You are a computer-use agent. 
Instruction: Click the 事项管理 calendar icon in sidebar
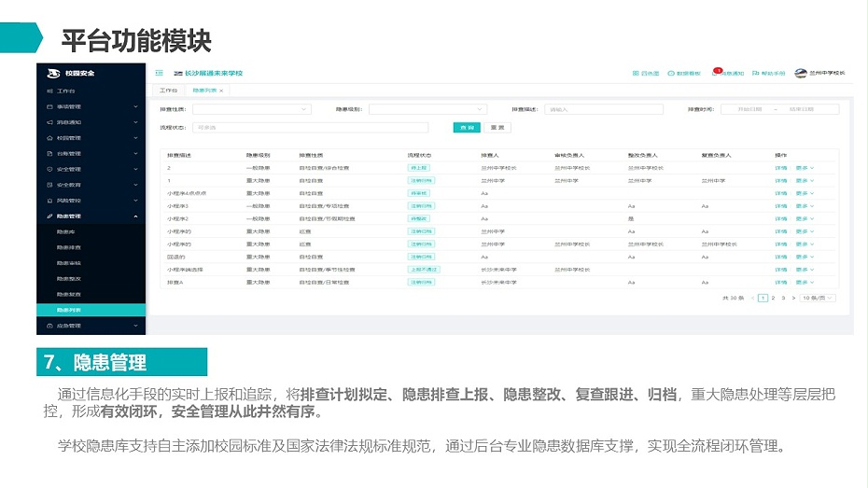point(49,106)
